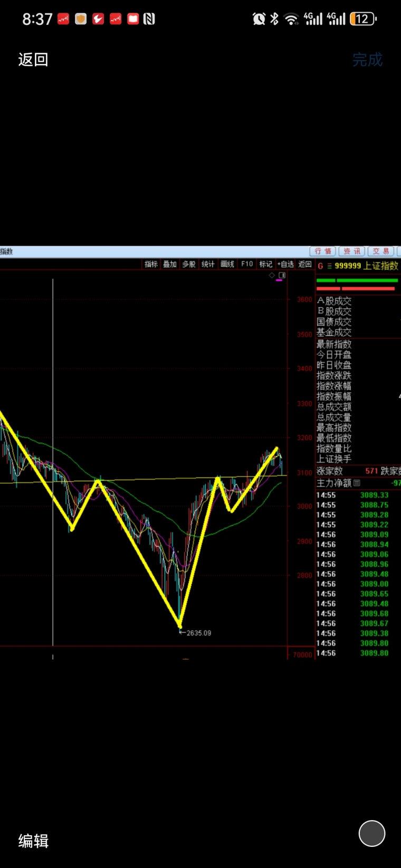Click the red G icon before 999999
Viewport: 401px width, 868px height.
[x=320, y=266]
